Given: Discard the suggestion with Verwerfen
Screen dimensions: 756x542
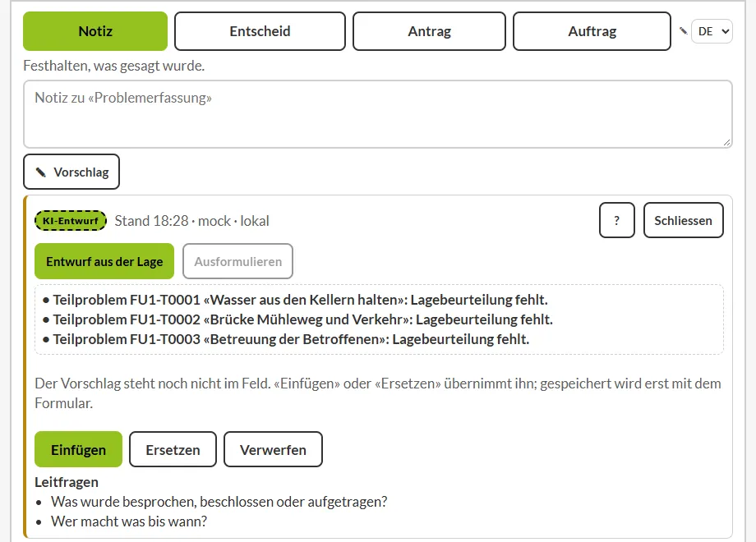Looking at the screenshot, I should click(x=273, y=449).
